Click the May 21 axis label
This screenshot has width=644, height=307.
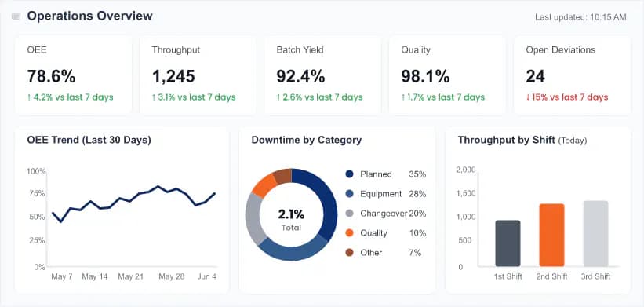pos(131,276)
